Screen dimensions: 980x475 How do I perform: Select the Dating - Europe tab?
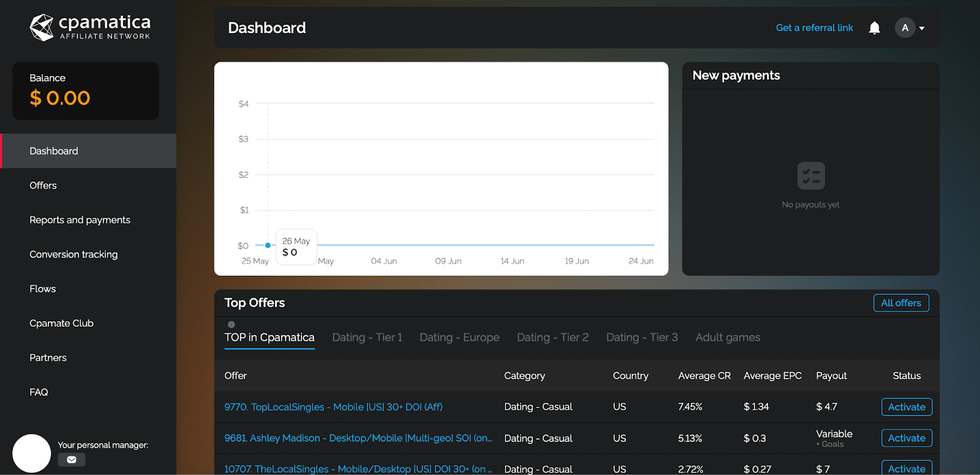click(x=459, y=338)
